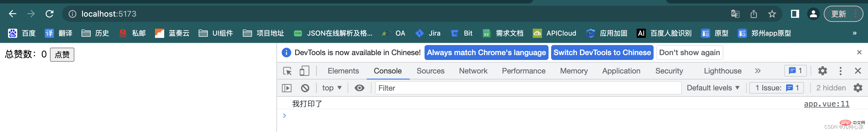Screen dimensions: 868x132
Task: Open DevTools settings gear icon
Action: pos(823,71)
